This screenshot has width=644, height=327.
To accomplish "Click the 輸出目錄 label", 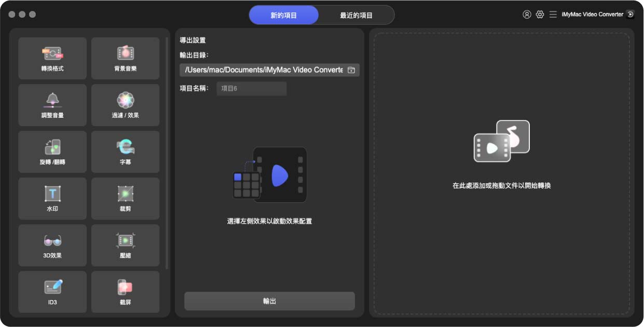I will [194, 55].
